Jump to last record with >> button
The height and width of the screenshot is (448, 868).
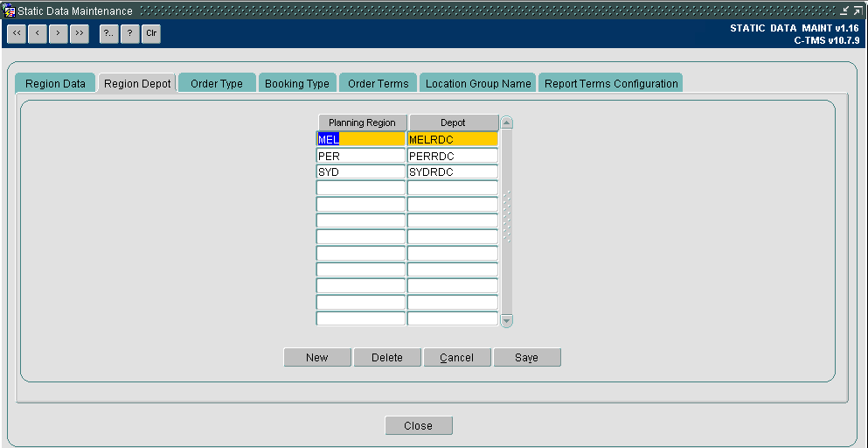click(80, 34)
